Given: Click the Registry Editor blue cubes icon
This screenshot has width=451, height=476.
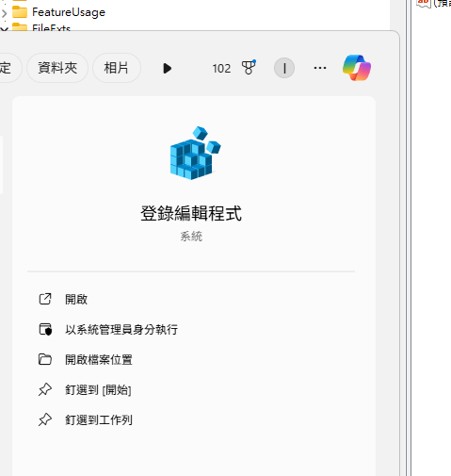Looking at the screenshot, I should [195, 153].
